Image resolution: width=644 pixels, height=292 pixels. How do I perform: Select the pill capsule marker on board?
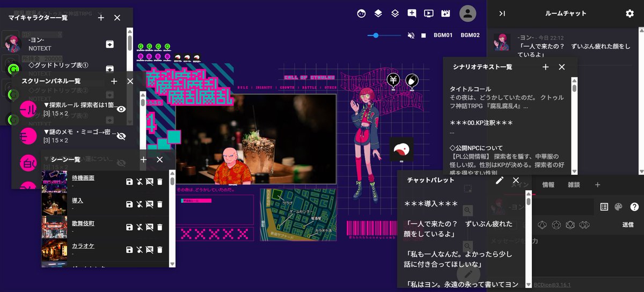tap(412, 81)
